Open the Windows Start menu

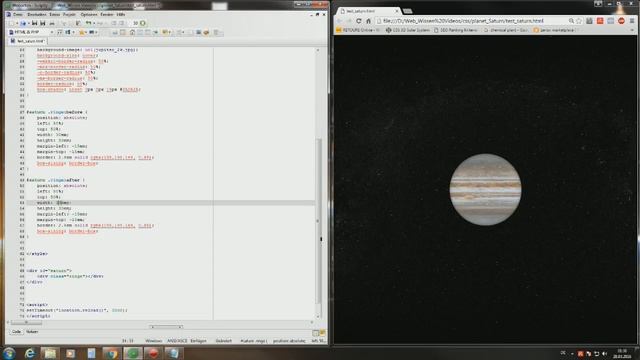tap(9, 353)
